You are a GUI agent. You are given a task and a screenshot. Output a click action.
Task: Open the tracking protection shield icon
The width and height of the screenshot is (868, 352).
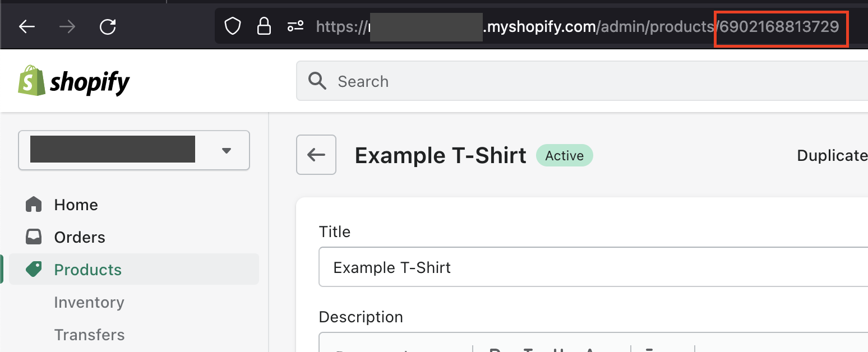tap(232, 26)
